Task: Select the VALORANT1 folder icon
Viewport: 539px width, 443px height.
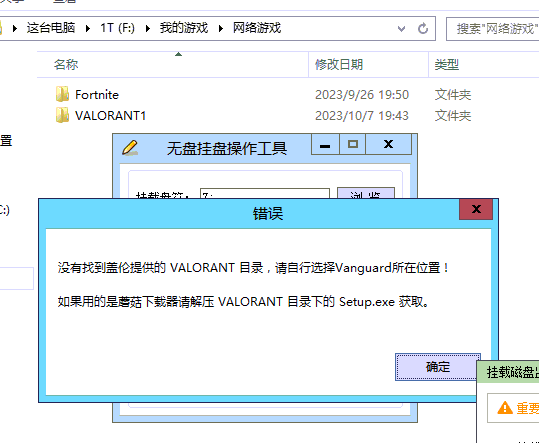Action: (x=62, y=115)
